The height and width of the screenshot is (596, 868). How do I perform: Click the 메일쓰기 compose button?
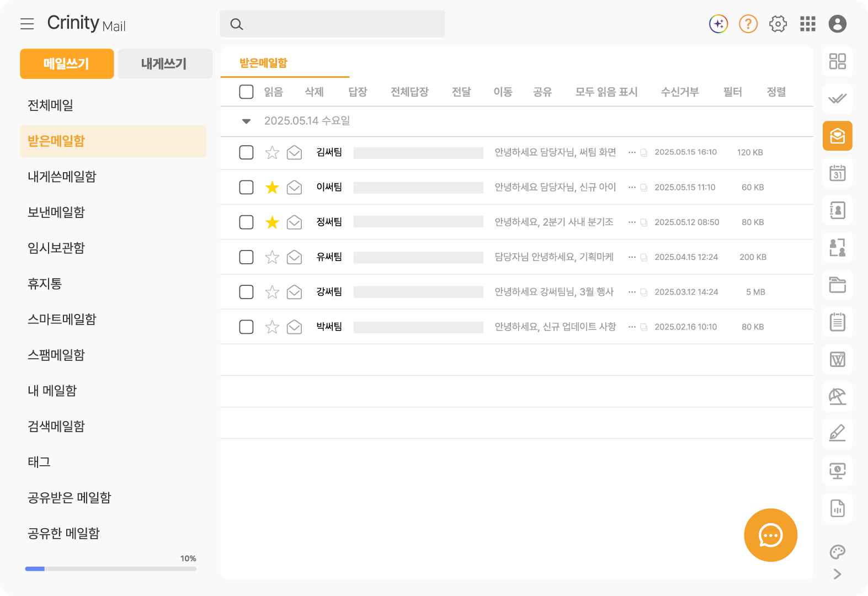[x=67, y=63]
